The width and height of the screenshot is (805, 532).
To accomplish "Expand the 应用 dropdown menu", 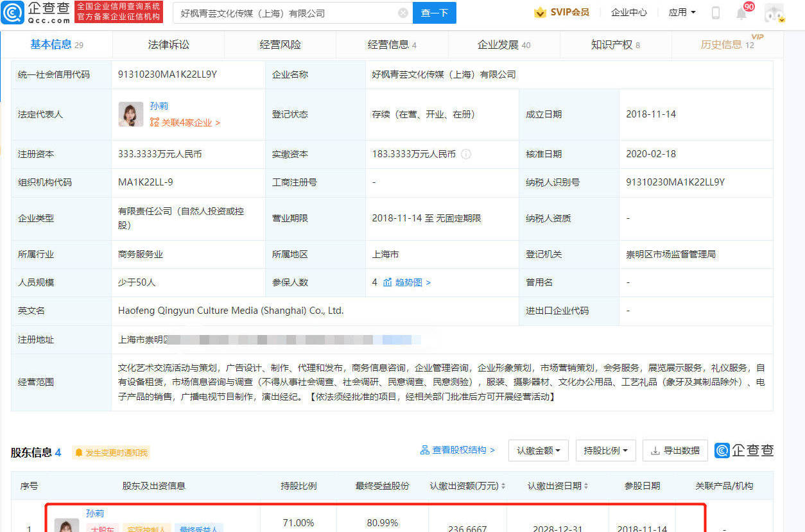I will (682, 12).
